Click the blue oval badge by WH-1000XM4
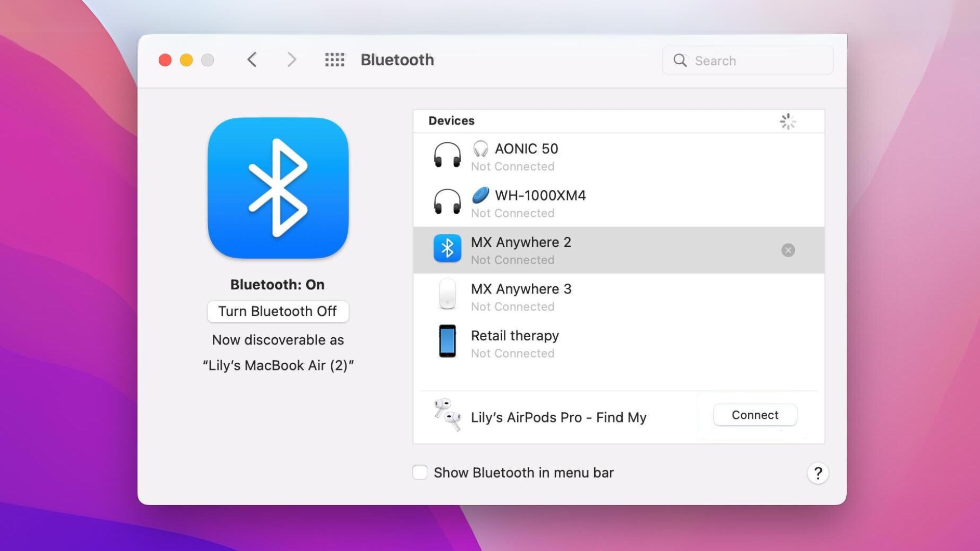Screen dimensions: 980x551 480,195
